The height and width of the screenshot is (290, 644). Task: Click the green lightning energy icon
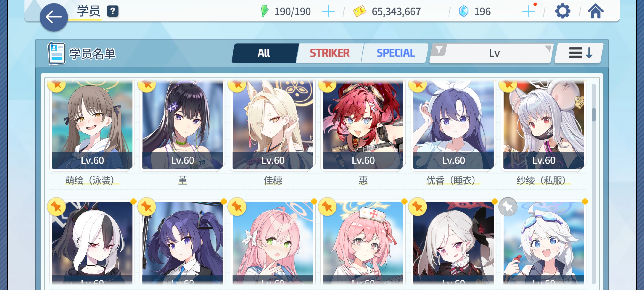click(264, 11)
